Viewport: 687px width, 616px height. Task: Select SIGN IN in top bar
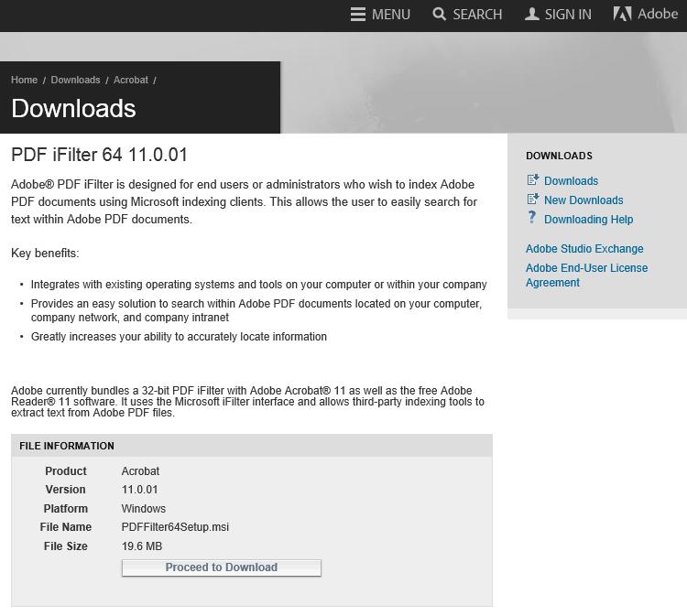pyautogui.click(x=568, y=15)
